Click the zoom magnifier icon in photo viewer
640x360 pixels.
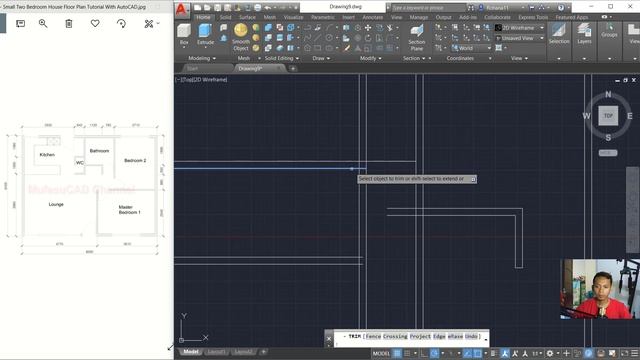(x=43, y=24)
